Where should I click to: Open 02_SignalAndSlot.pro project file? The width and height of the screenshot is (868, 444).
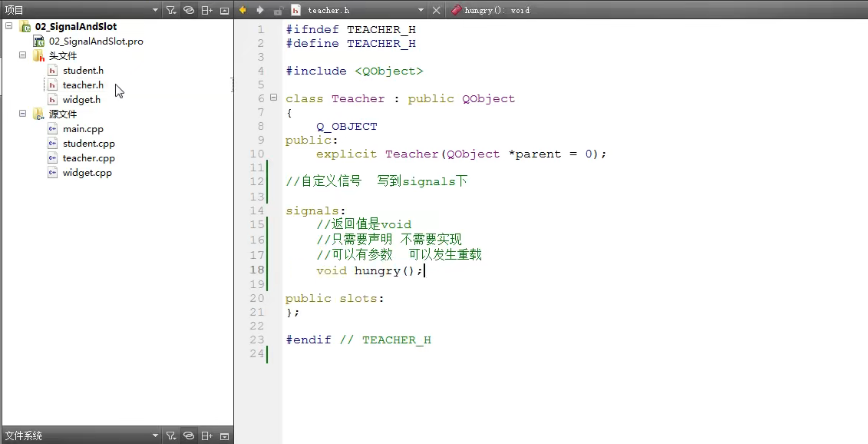tap(96, 41)
